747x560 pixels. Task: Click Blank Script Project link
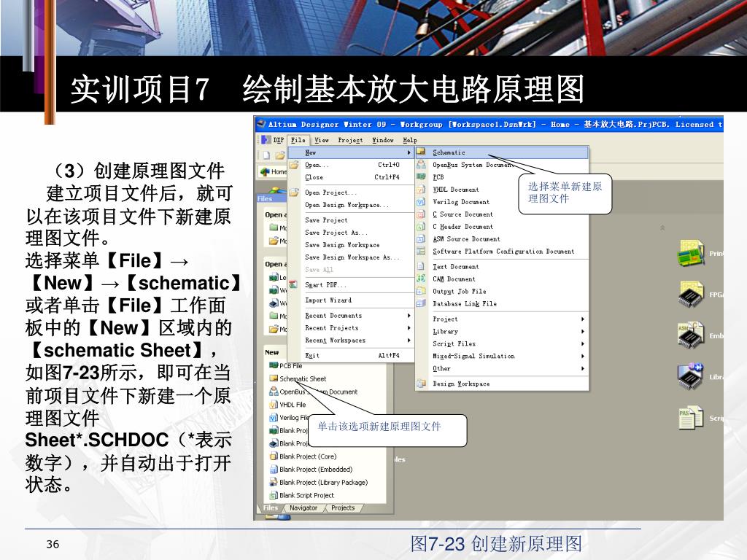click(306, 495)
